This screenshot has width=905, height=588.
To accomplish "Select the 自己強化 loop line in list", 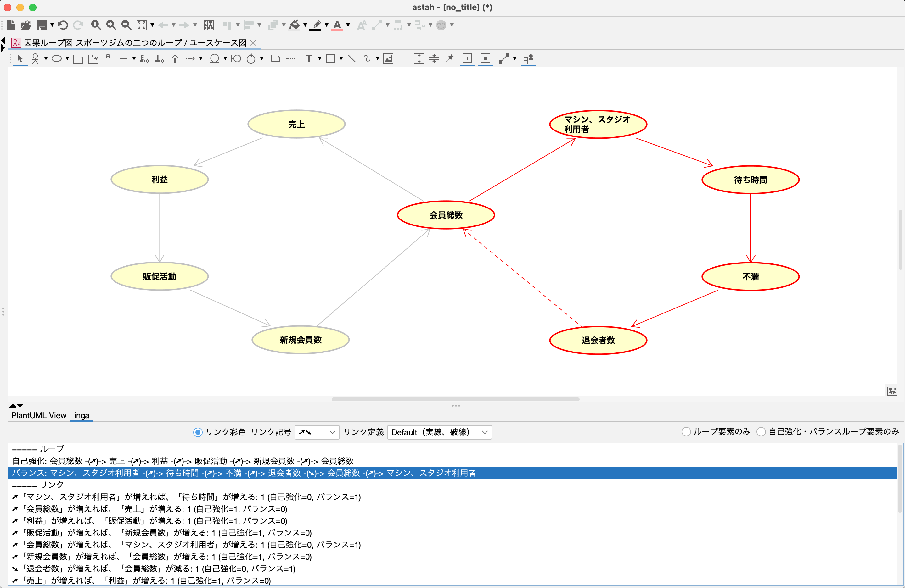I will pyautogui.click(x=183, y=461).
